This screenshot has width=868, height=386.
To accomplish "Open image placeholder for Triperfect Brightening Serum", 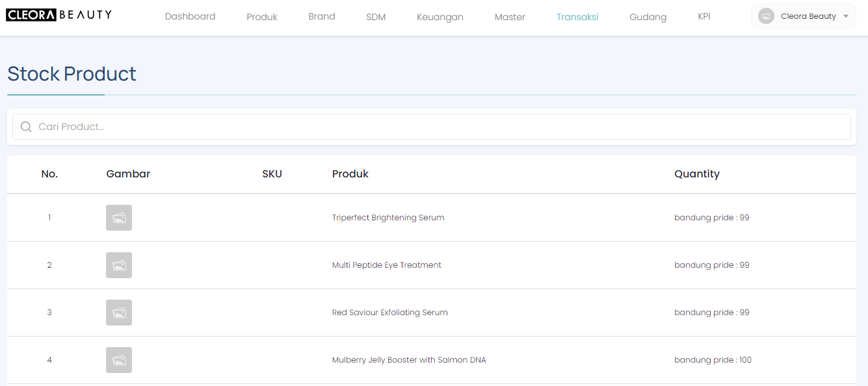I will click(119, 218).
